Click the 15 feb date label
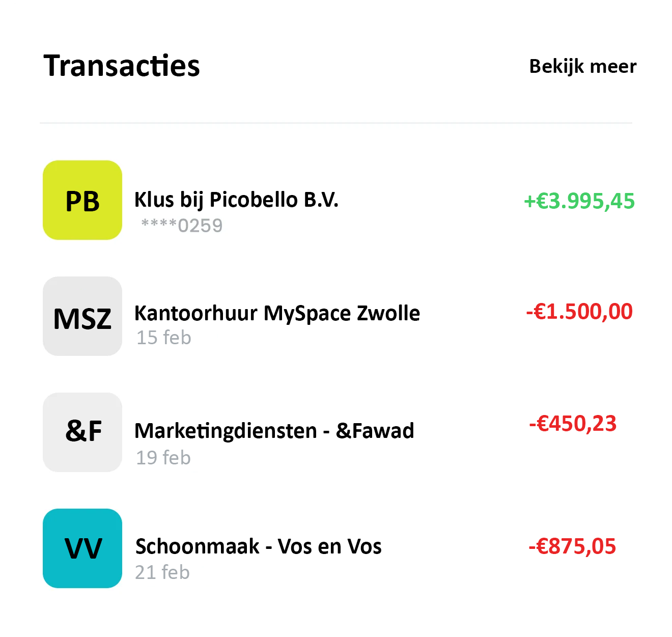The width and height of the screenshot is (672, 637). [x=163, y=338]
